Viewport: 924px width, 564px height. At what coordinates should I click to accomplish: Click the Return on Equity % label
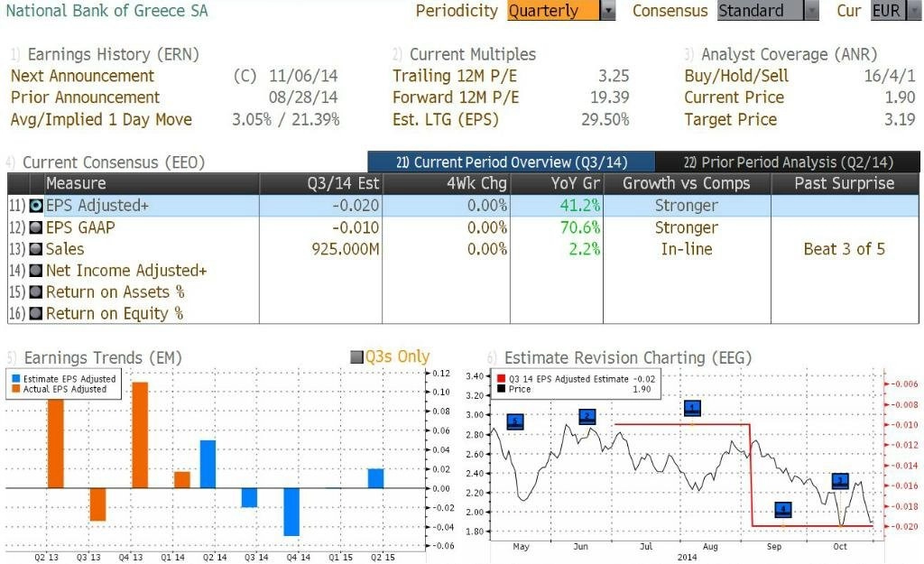115,313
